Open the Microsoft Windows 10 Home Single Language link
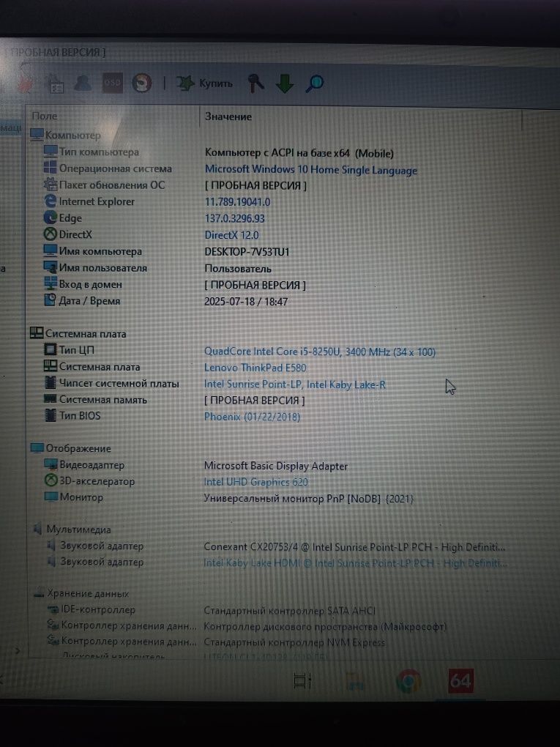Screen dimensions: 560x747 pos(311,170)
